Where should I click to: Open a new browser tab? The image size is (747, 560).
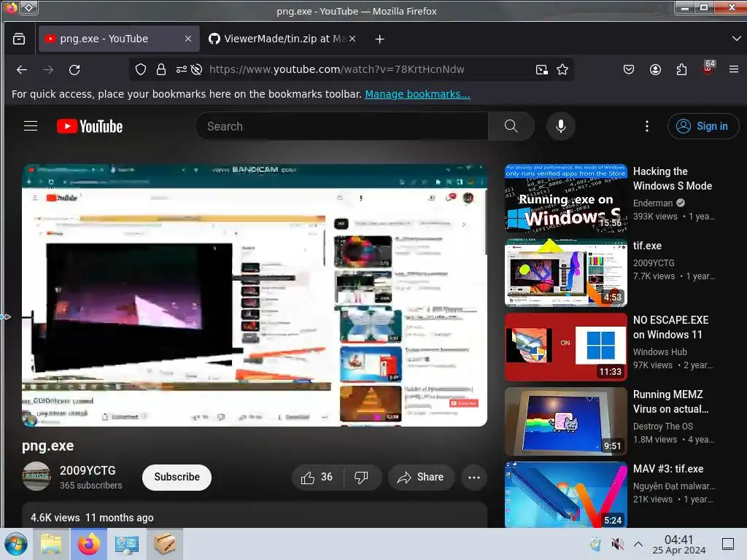(379, 39)
